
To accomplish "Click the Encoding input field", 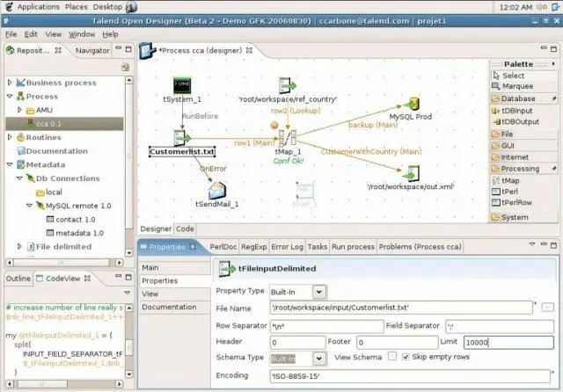I will coord(410,376).
